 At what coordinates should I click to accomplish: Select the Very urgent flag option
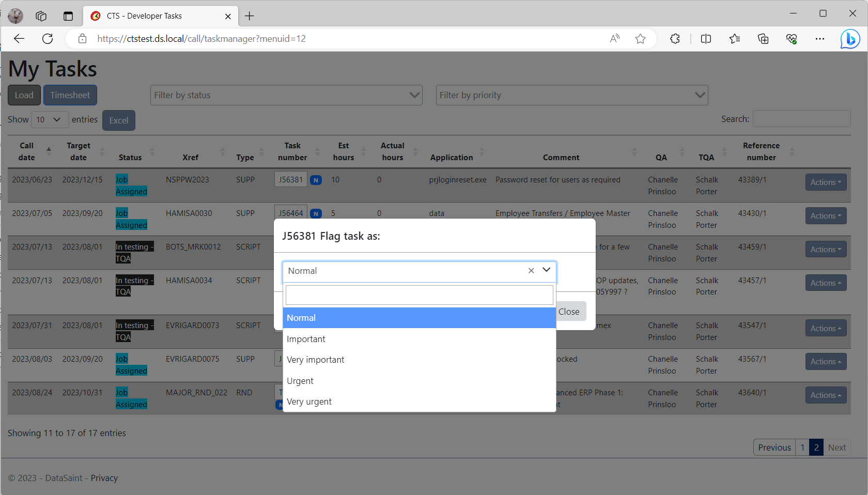click(x=419, y=401)
